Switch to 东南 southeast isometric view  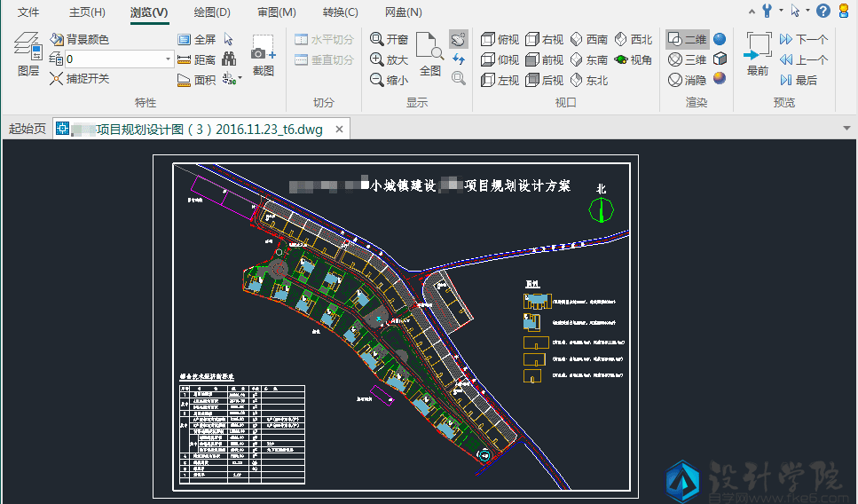click(589, 59)
